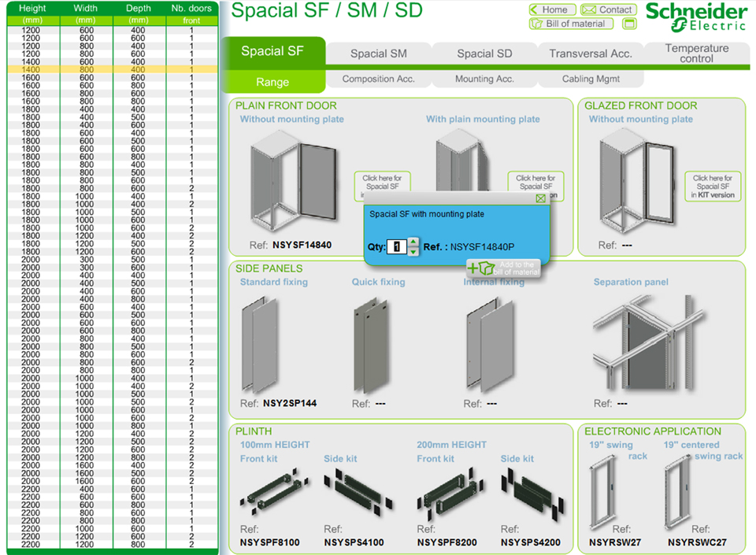The height and width of the screenshot is (555, 756).
Task: Switch to the Spacial SD tab
Action: (x=484, y=54)
